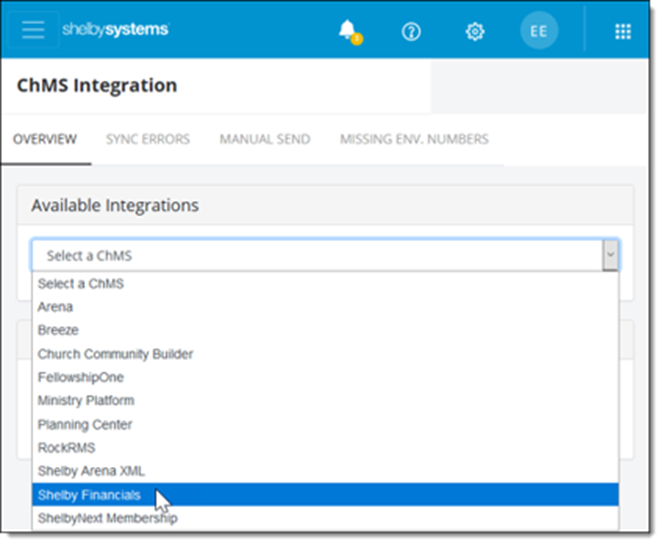Open the apps grid launcher
Screen dimensions: 661x544
pyautogui.click(x=622, y=31)
